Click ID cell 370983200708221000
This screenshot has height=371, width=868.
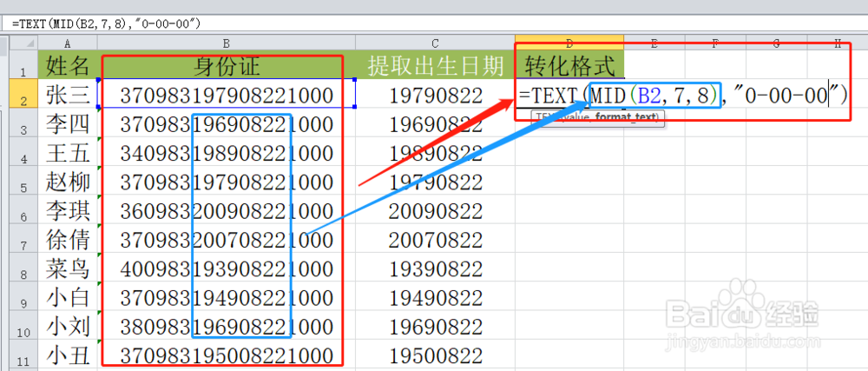tap(227, 238)
